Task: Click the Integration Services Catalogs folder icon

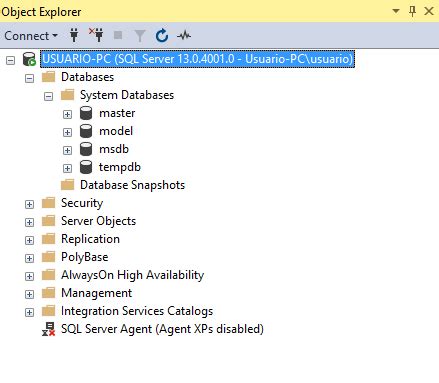Action: (48, 311)
